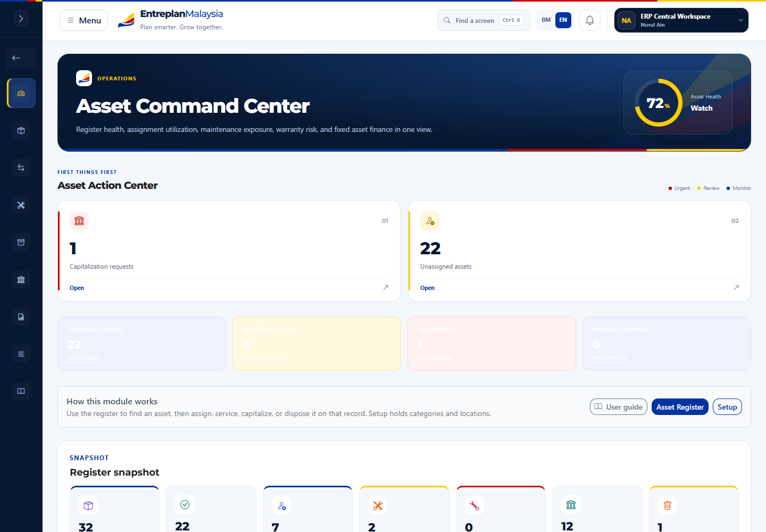
Task: Click the teal bank icon above 12
Action: pyautogui.click(x=571, y=504)
